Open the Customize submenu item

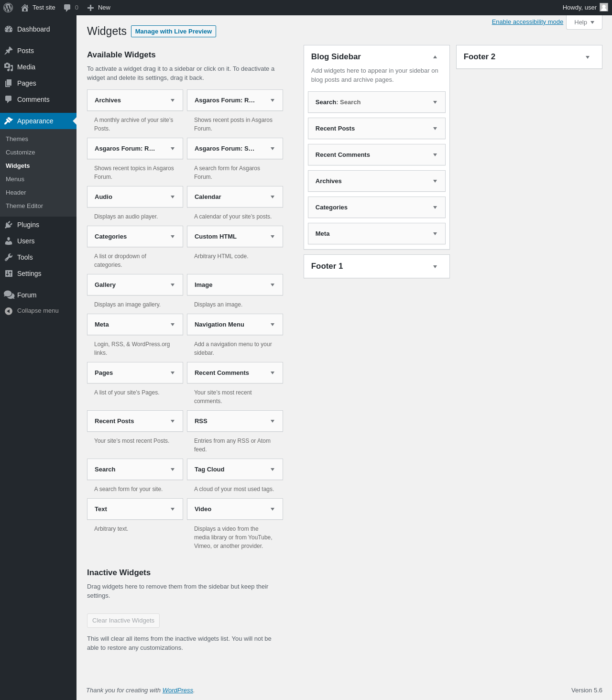[38, 153]
